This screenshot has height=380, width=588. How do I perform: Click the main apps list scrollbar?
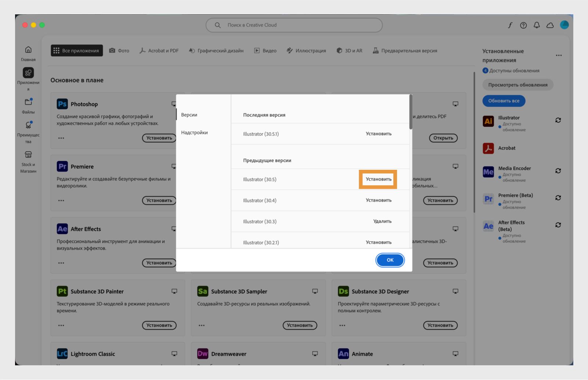coord(474,142)
